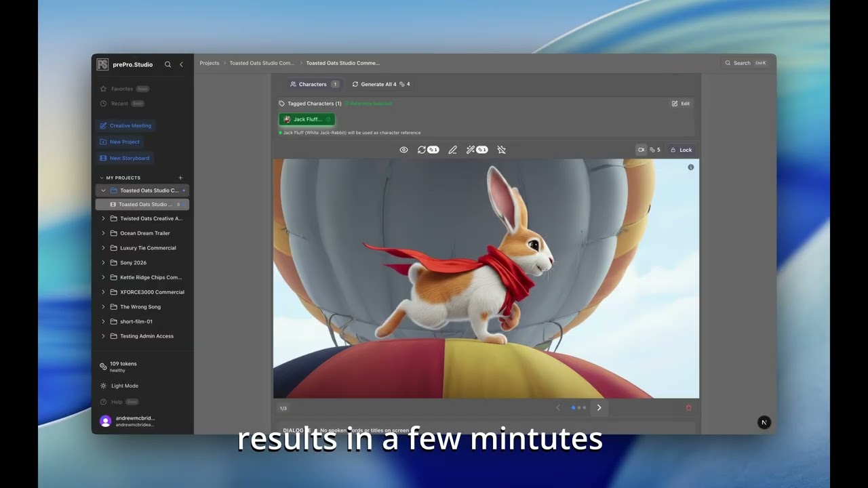Open the sidebar search magnifier icon
868x488 pixels.
pyautogui.click(x=167, y=64)
